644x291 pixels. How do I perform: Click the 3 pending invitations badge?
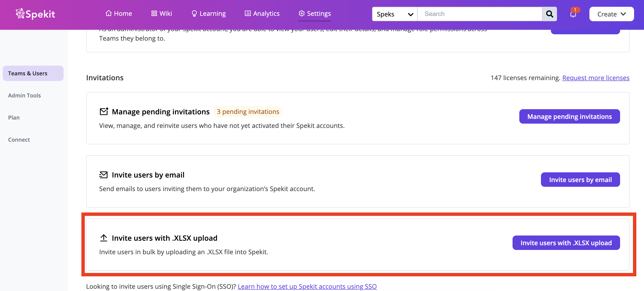tap(248, 112)
